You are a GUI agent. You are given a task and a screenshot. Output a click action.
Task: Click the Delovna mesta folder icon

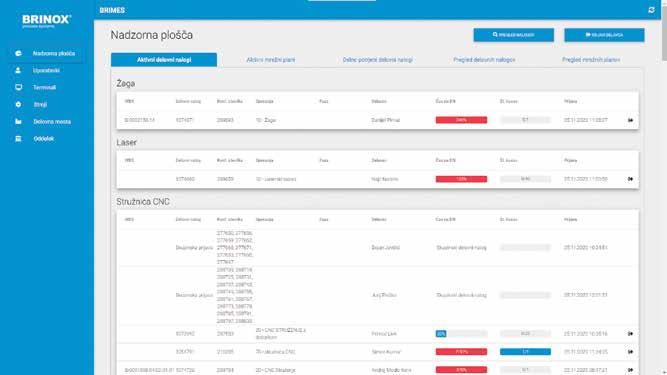pyautogui.click(x=18, y=122)
